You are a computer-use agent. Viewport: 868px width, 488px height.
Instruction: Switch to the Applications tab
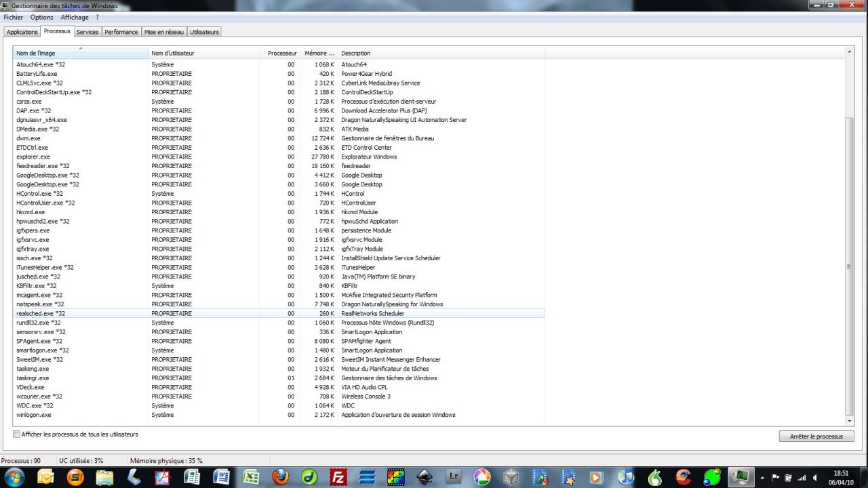(x=22, y=32)
